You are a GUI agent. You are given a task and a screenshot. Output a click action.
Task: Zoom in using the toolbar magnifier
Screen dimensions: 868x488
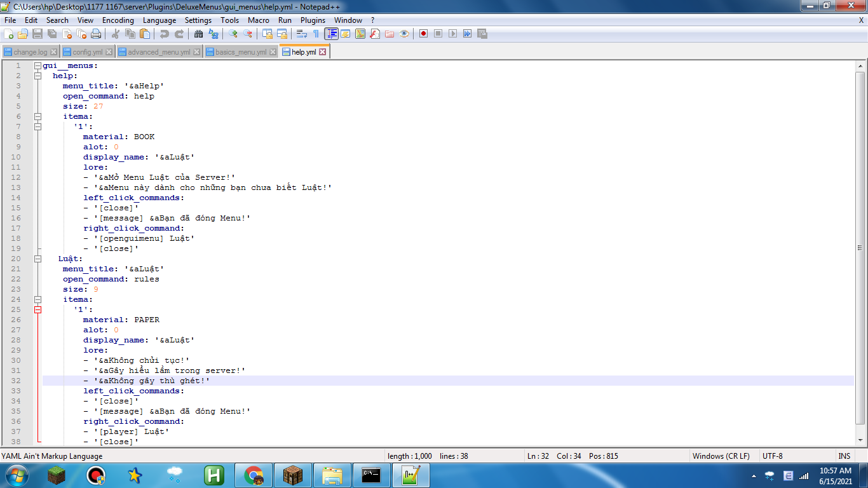pos(233,34)
